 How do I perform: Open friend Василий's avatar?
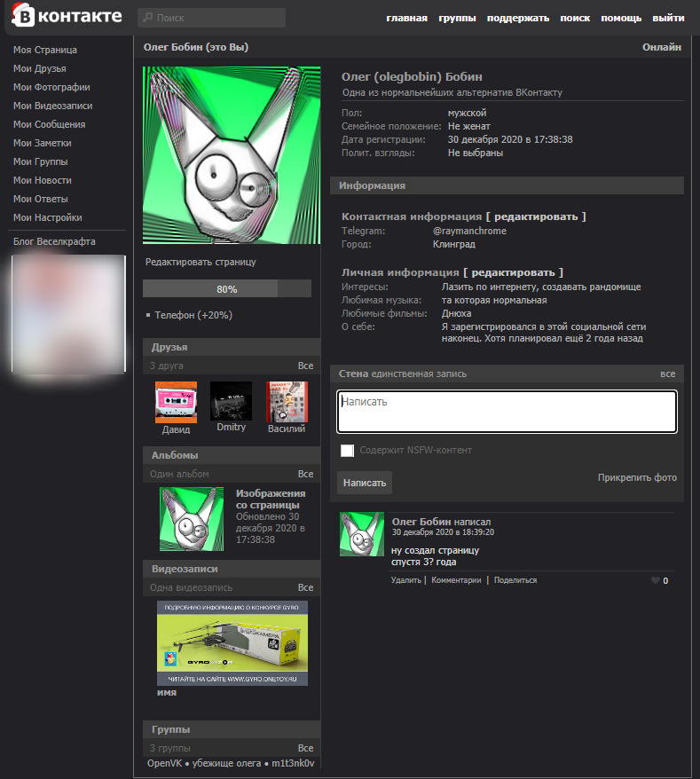point(287,401)
